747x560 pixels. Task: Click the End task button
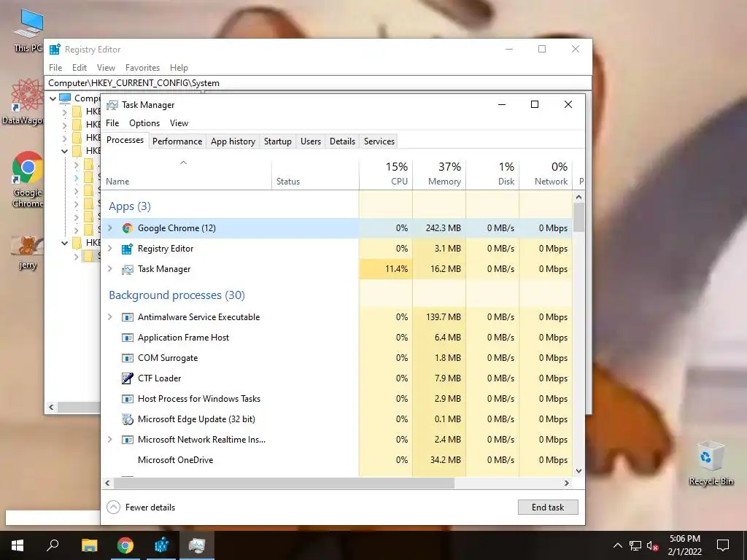coord(548,507)
